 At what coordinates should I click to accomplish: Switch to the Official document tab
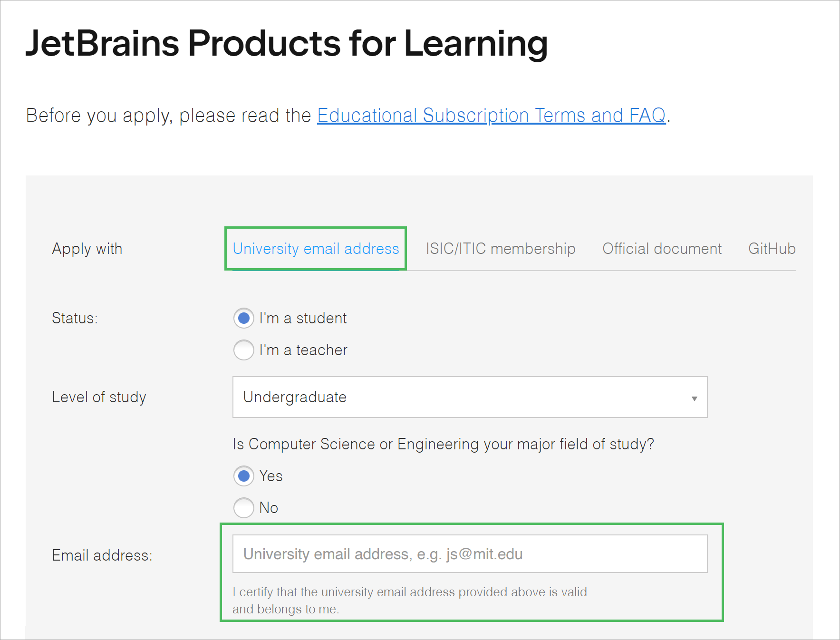(x=662, y=249)
